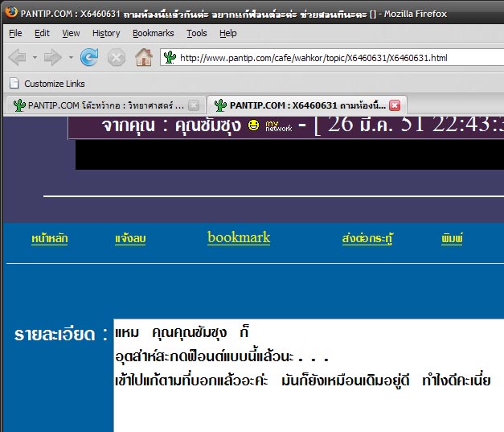Open the File menu

tap(15, 33)
